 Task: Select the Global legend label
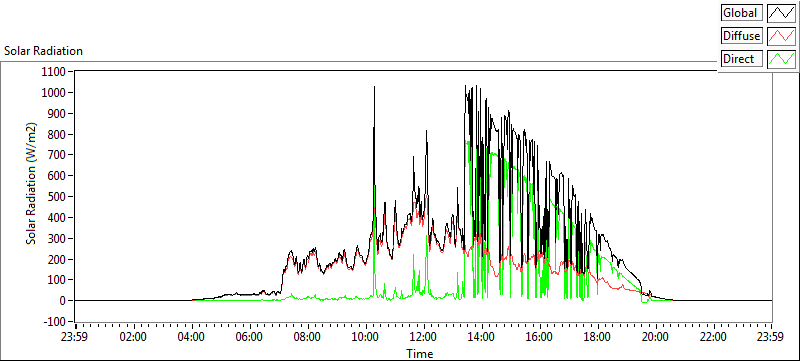coord(742,13)
